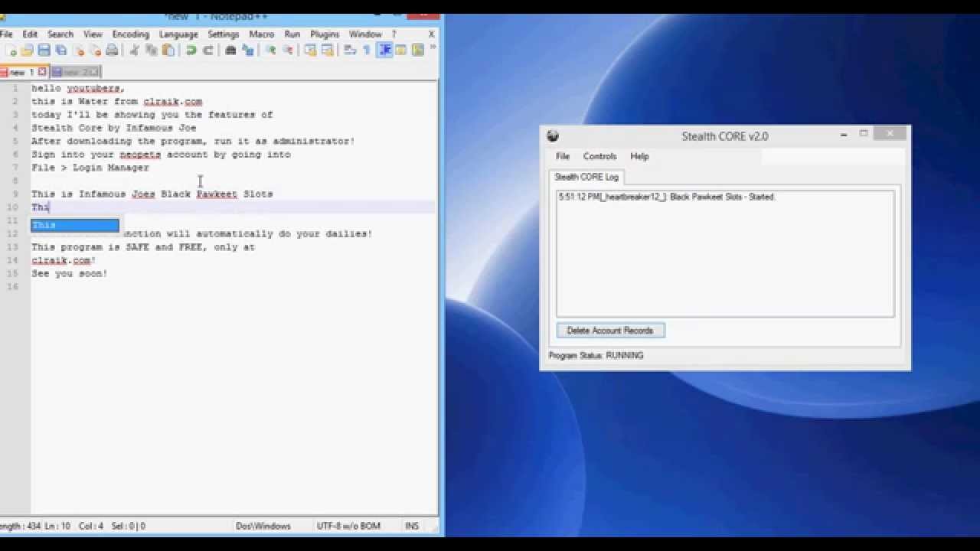Click the Document Map toolbar icon
Screen dimensions: 980x551
[x=417, y=51]
